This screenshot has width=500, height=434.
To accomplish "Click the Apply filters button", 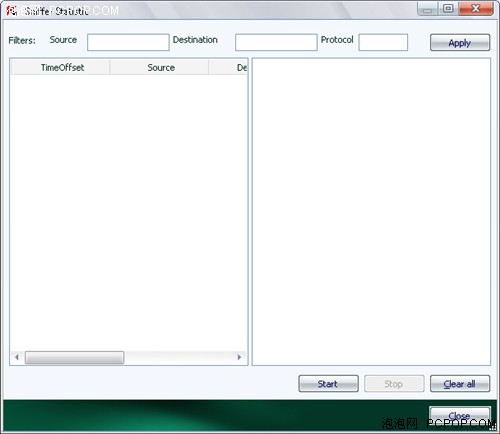I will click(460, 43).
